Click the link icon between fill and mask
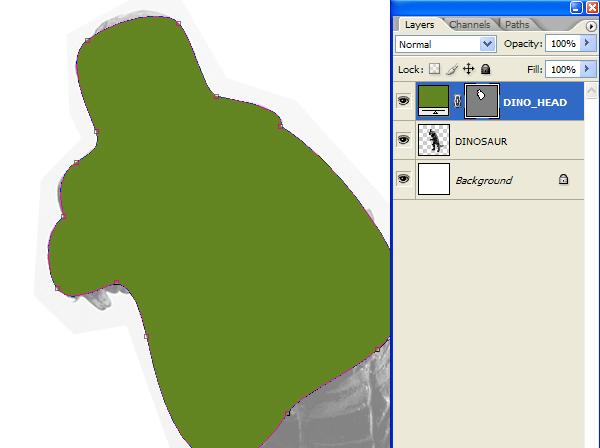600x448 pixels. click(457, 101)
